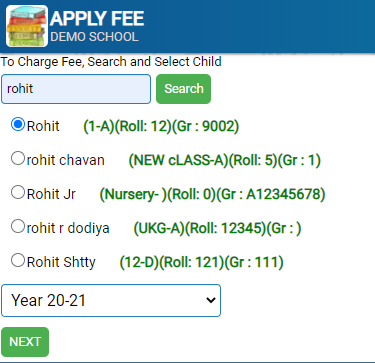This screenshot has width=375, height=363.
Task: Click the DEMO SCHOOL subtitle text
Action: pyautogui.click(x=94, y=37)
